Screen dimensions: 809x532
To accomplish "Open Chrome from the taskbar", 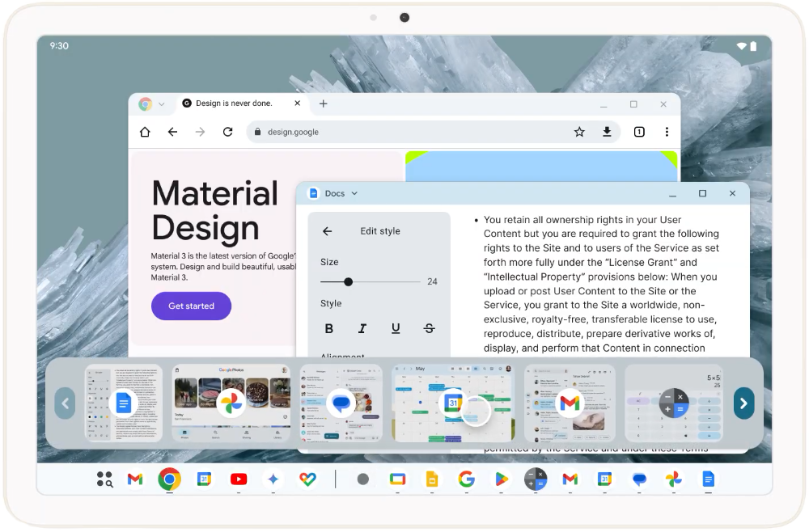I will click(x=170, y=479).
